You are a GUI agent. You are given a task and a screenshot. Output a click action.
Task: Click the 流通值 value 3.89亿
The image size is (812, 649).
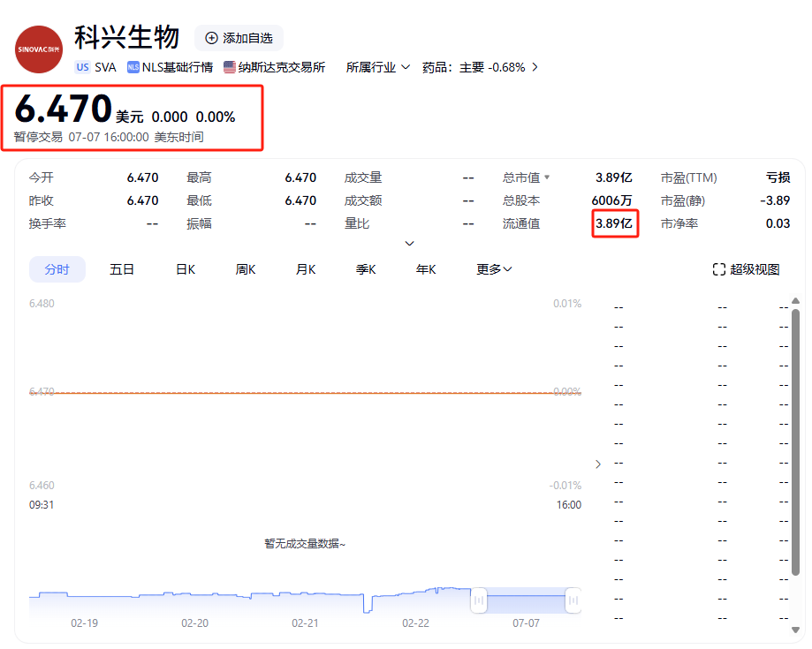tap(614, 223)
